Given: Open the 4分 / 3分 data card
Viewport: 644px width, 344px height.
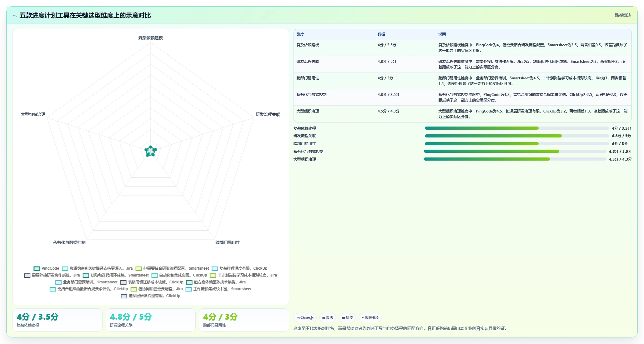Looking at the screenshot, I should pos(244,320).
